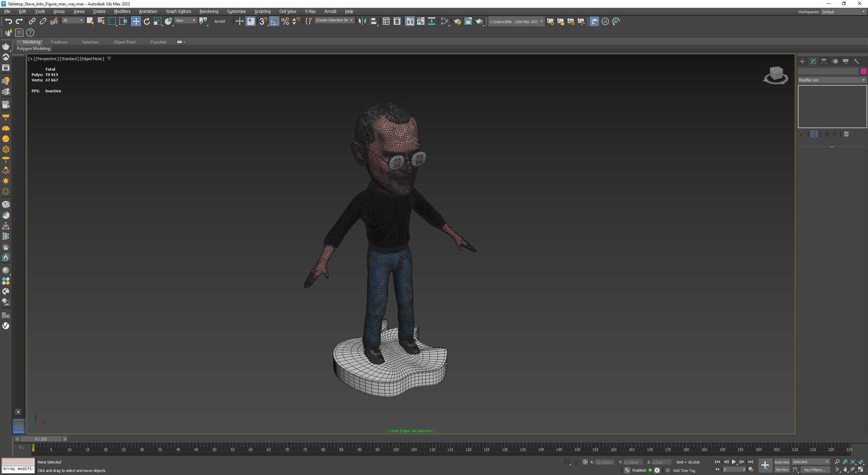Viewport: 868px width, 475px height.
Task: Expand the Create Selection Set dropdown
Action: coord(334,20)
